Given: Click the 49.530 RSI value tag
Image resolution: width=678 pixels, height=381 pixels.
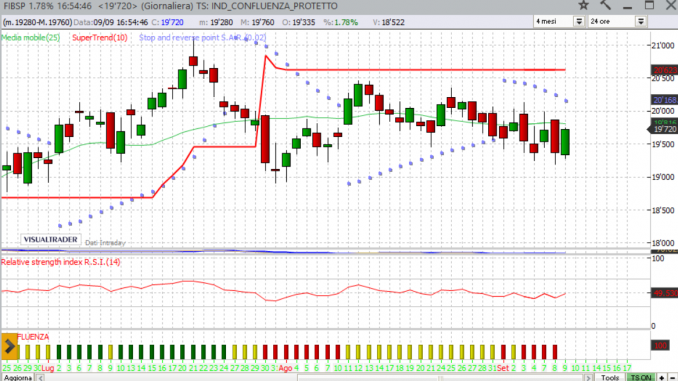Looking at the screenshot, I should pos(664,293).
